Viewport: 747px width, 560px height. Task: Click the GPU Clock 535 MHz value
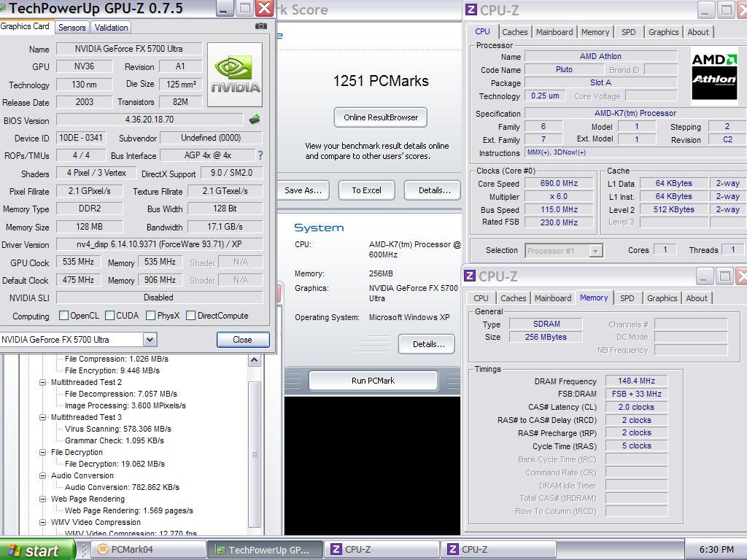point(78,262)
